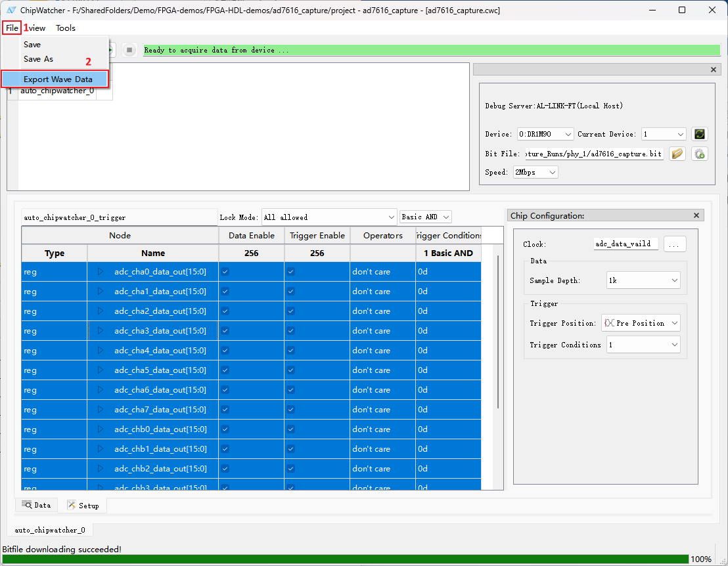Expand the adc_chb1_data_out bus triangle
This screenshot has width=728, height=566.
click(101, 449)
